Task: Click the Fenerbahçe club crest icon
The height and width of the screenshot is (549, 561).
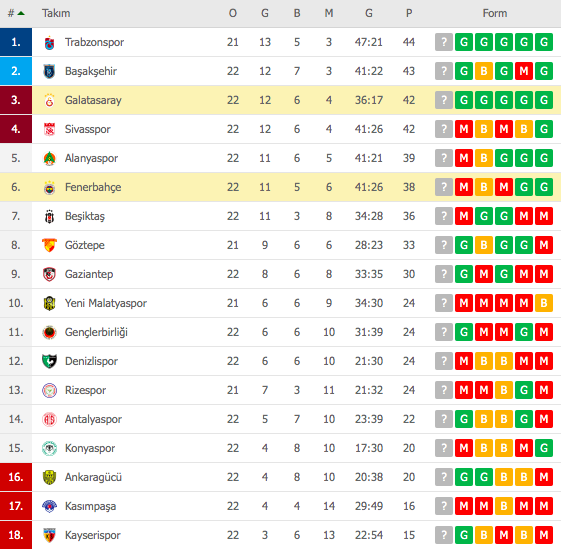Action: coord(49,187)
